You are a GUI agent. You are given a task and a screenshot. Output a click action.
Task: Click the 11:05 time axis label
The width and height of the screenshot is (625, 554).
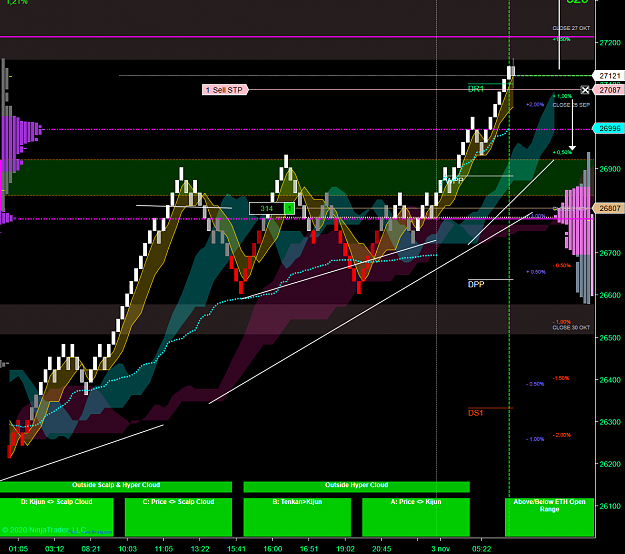[x=164, y=549]
